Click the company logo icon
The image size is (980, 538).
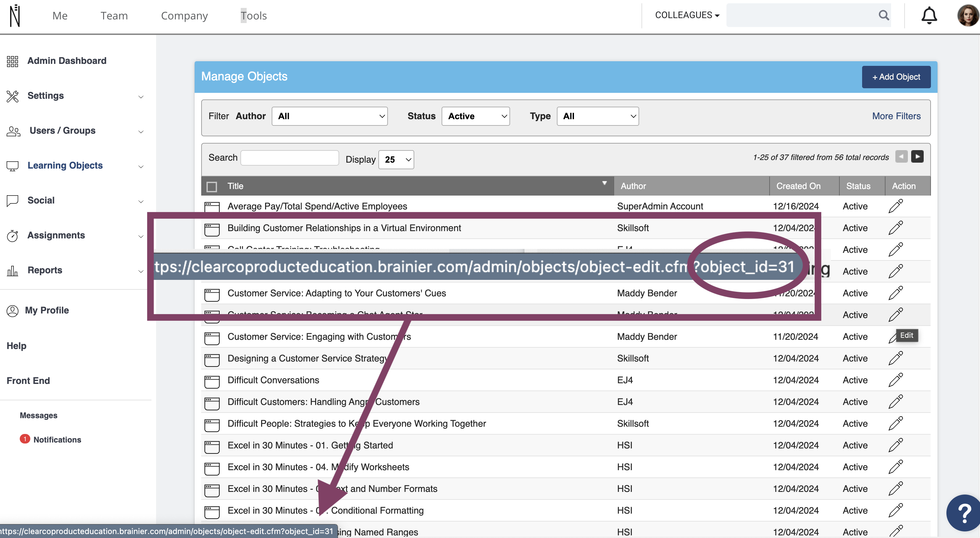pos(14,15)
